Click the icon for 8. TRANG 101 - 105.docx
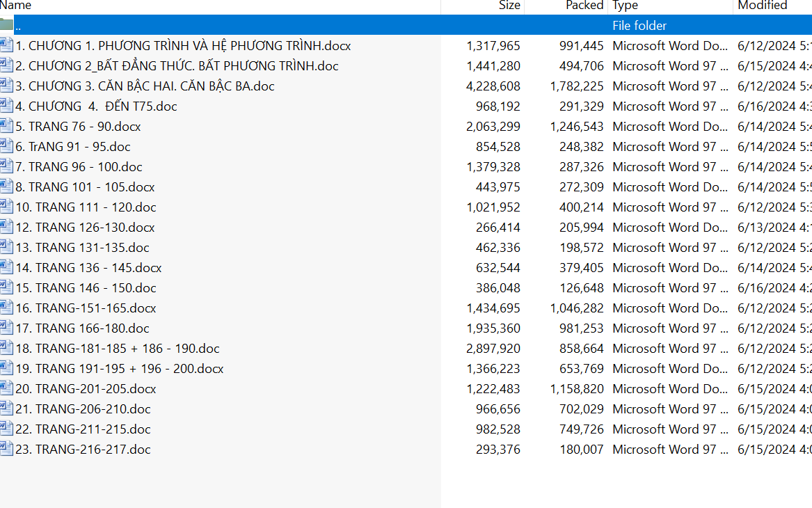The width and height of the screenshot is (812, 508). [x=6, y=187]
